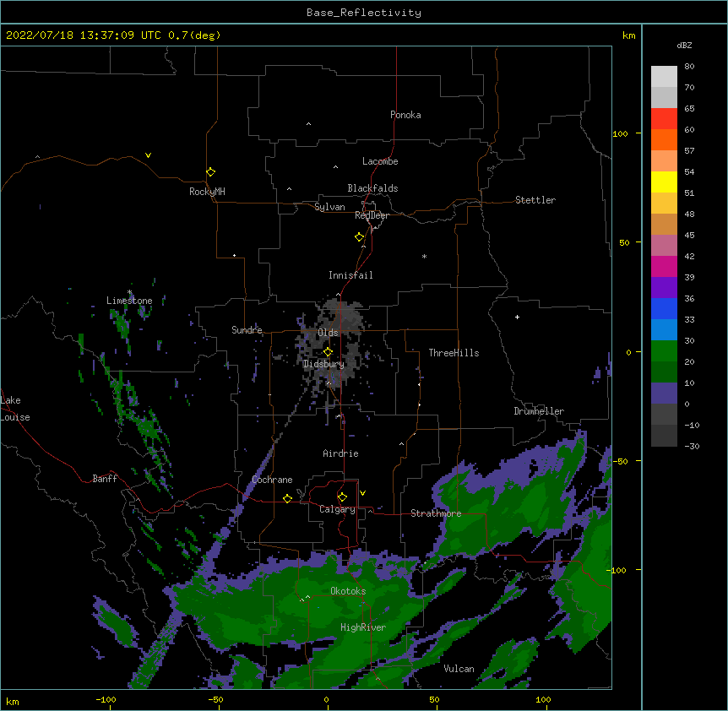Click the Vulcan city label
Viewport: 728px width, 711px height.
click(x=459, y=669)
